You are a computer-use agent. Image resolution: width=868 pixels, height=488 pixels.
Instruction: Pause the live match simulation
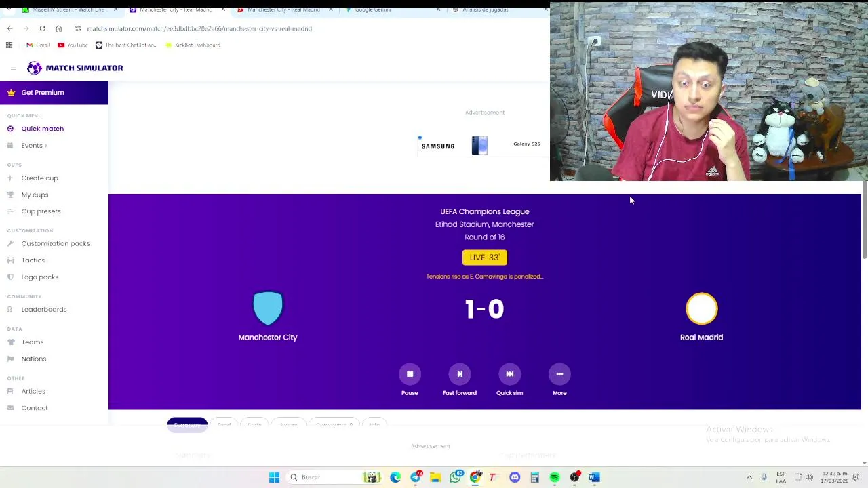coord(410,374)
